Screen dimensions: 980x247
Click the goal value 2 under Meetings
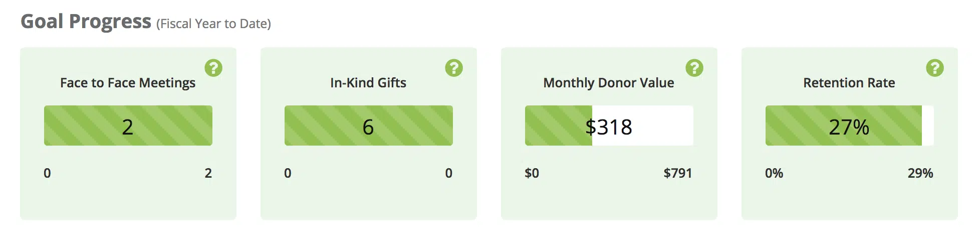click(208, 173)
